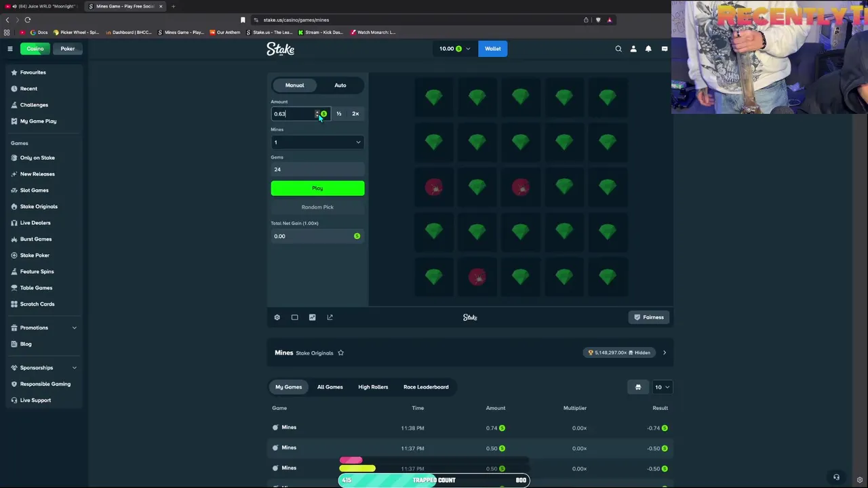This screenshot has height=488, width=868.
Task: Open Live Support link
Action: click(x=35, y=401)
